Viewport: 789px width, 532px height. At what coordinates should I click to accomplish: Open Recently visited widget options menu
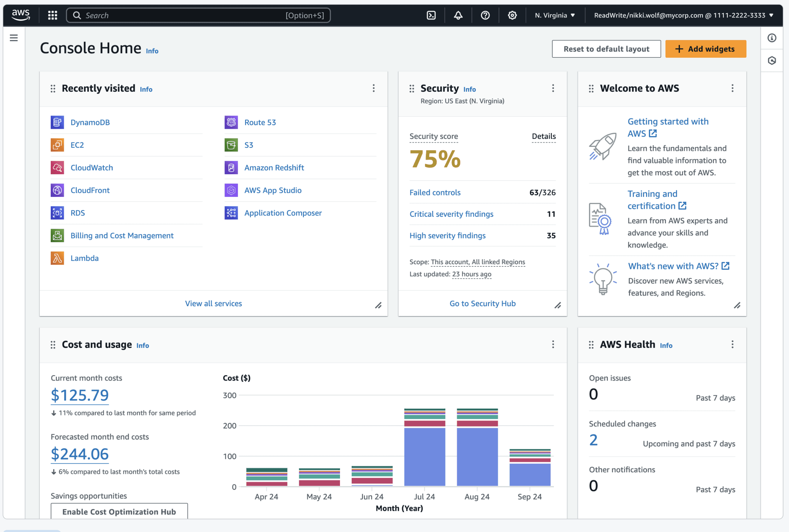pos(374,88)
